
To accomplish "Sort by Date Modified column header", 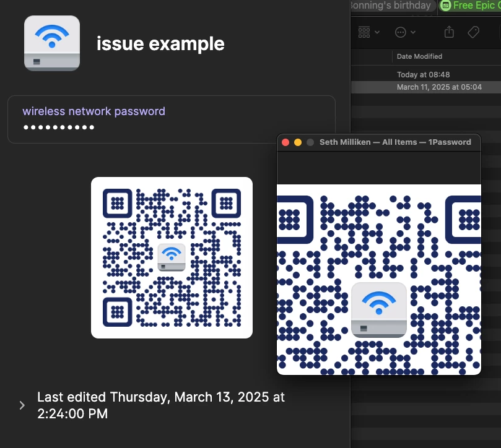I will 419,56.
